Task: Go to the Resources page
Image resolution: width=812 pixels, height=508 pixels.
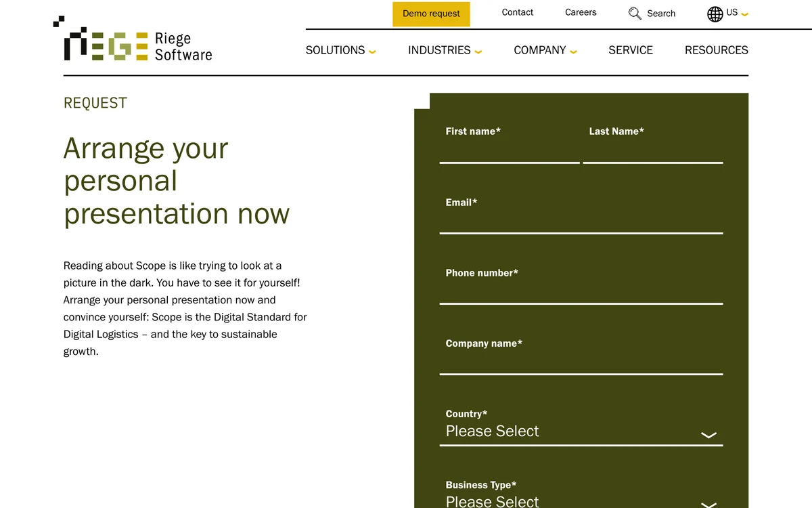Action: (717, 50)
